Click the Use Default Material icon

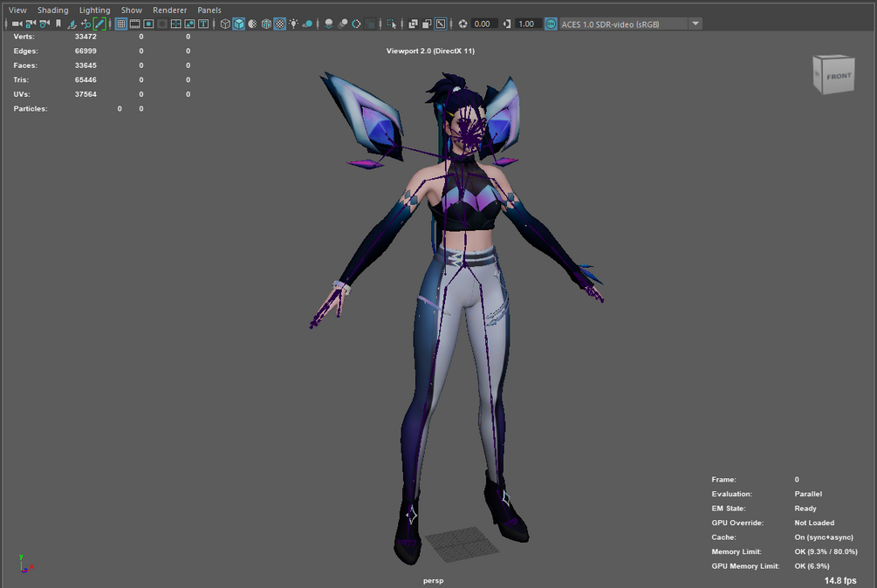(252, 24)
